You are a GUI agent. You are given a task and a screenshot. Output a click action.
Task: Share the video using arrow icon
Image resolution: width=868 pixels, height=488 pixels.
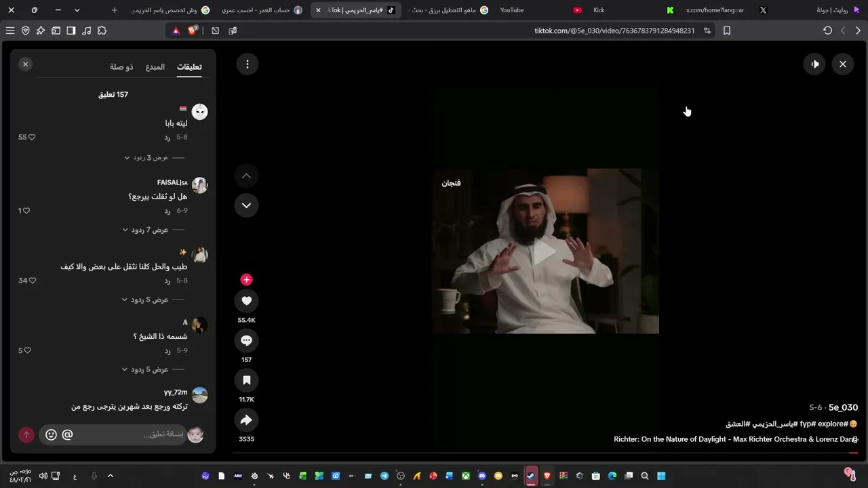coord(246,420)
